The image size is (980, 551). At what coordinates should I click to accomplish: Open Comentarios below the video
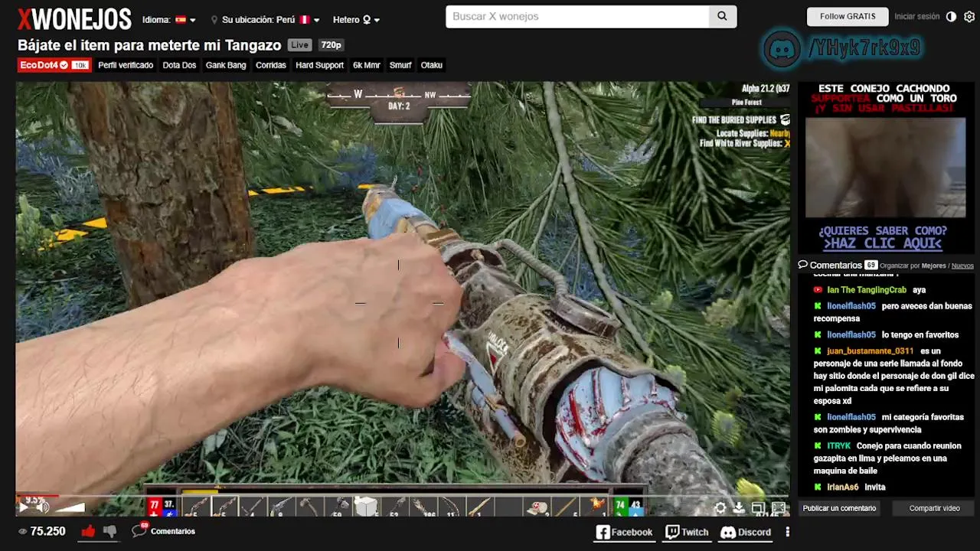click(x=164, y=530)
